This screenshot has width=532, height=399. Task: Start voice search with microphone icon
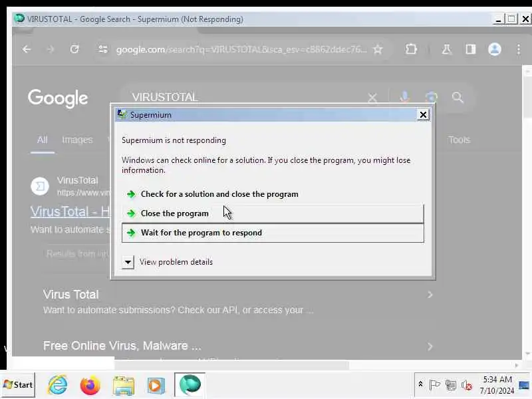[404, 97]
